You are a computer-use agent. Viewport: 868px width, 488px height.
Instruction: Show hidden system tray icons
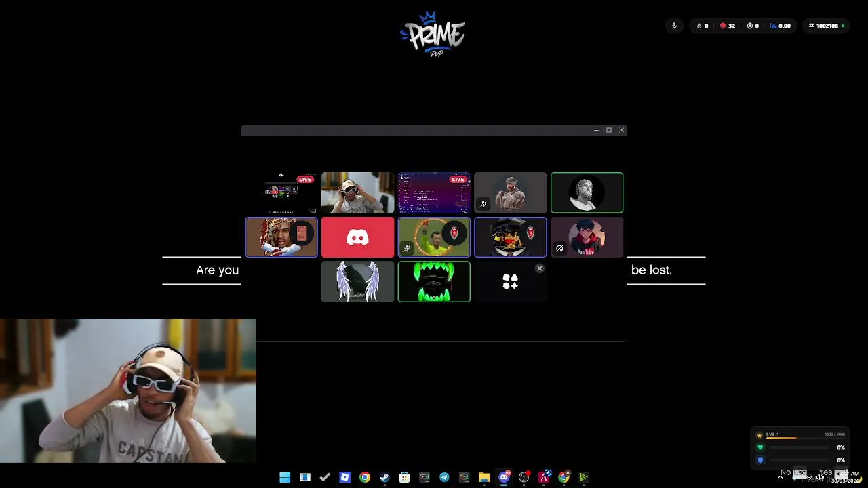tap(780, 477)
